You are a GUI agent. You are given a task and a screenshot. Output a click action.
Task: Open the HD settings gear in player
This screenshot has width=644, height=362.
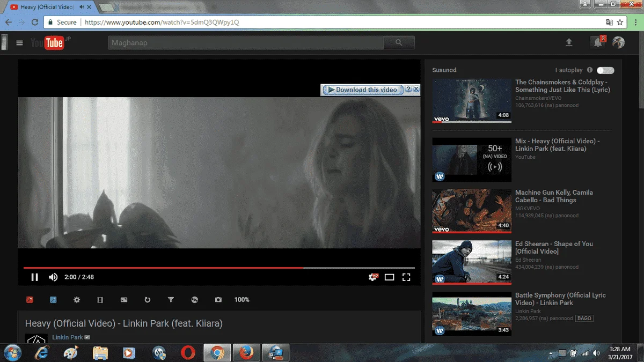tap(372, 277)
